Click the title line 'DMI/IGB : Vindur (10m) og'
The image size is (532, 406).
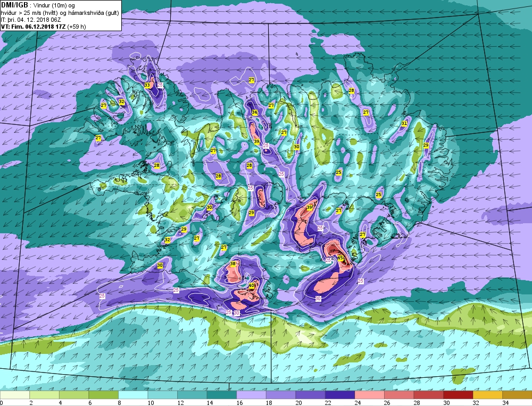click(38, 5)
